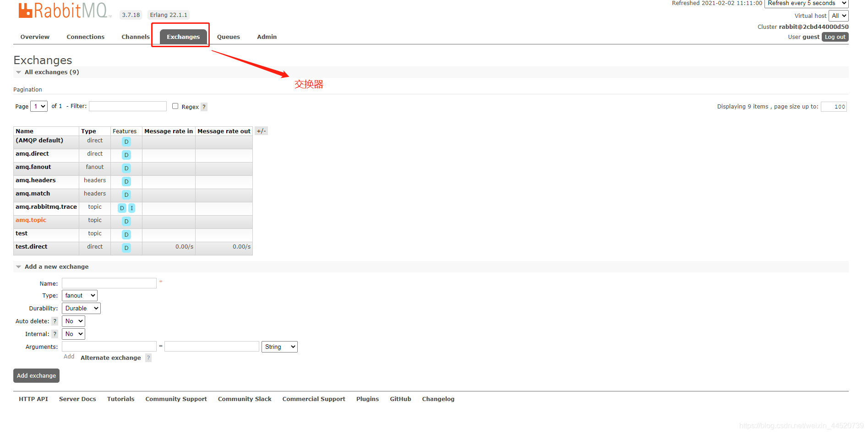Open the HTTP API footer link

coord(33,399)
